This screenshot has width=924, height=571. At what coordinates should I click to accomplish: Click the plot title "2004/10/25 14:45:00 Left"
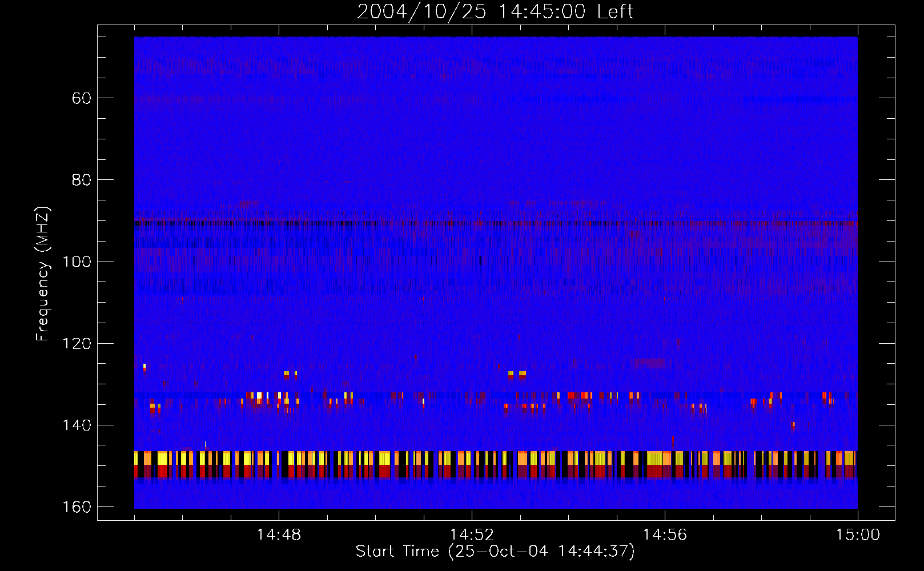click(x=495, y=11)
